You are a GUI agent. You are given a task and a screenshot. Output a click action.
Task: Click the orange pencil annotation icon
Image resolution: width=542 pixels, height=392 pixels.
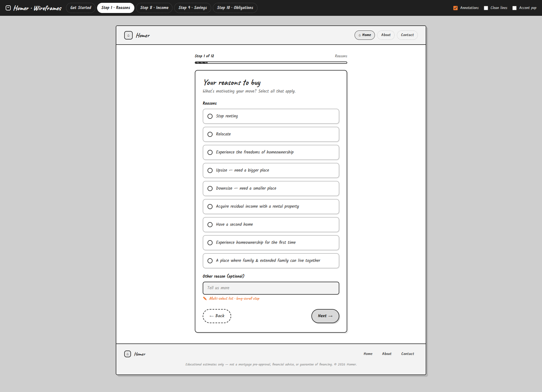pos(205,299)
